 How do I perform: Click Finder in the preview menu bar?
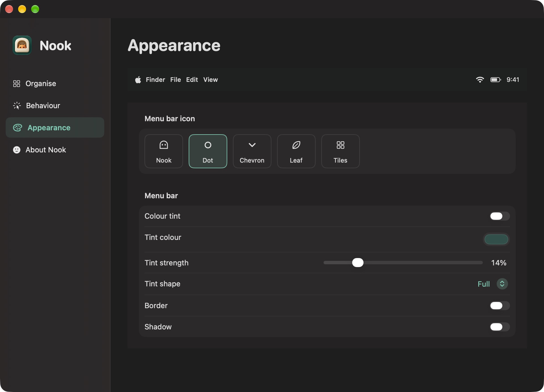[x=155, y=80]
